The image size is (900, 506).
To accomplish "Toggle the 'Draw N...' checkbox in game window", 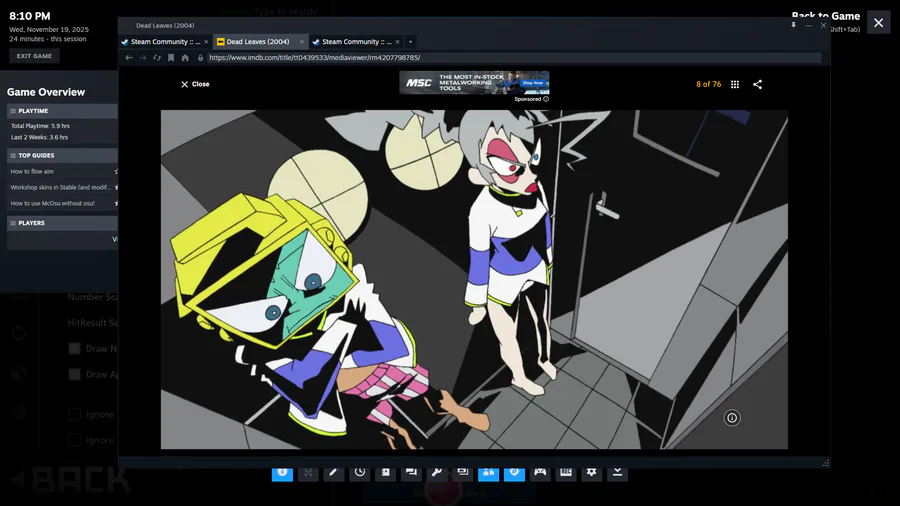I will [x=74, y=348].
